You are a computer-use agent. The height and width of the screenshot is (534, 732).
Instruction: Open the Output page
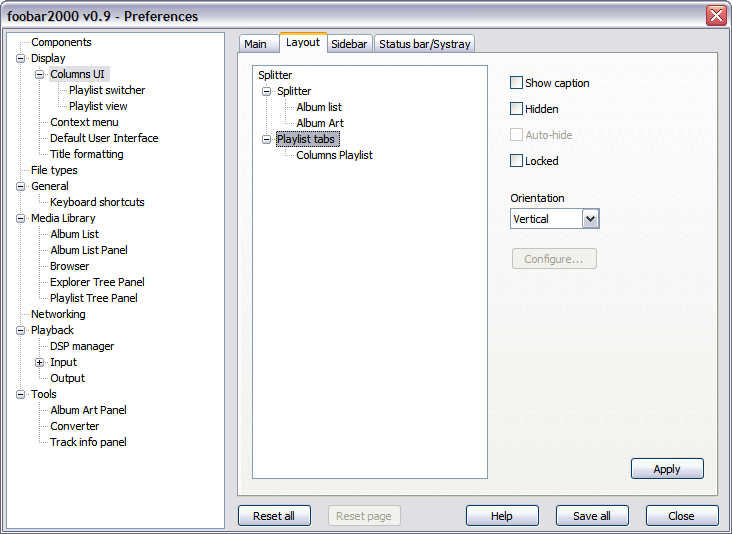pos(68,378)
